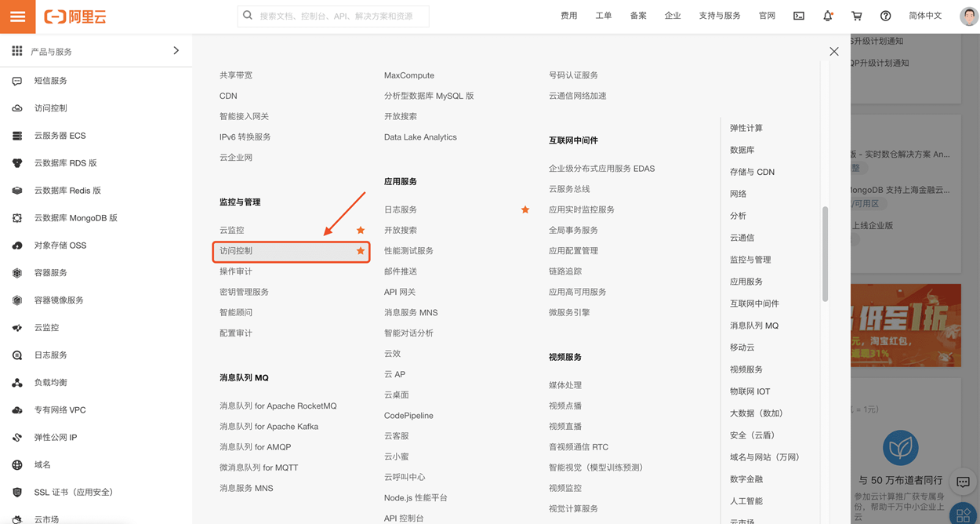
Task: Open 媒体处理 service link
Action: (x=565, y=385)
